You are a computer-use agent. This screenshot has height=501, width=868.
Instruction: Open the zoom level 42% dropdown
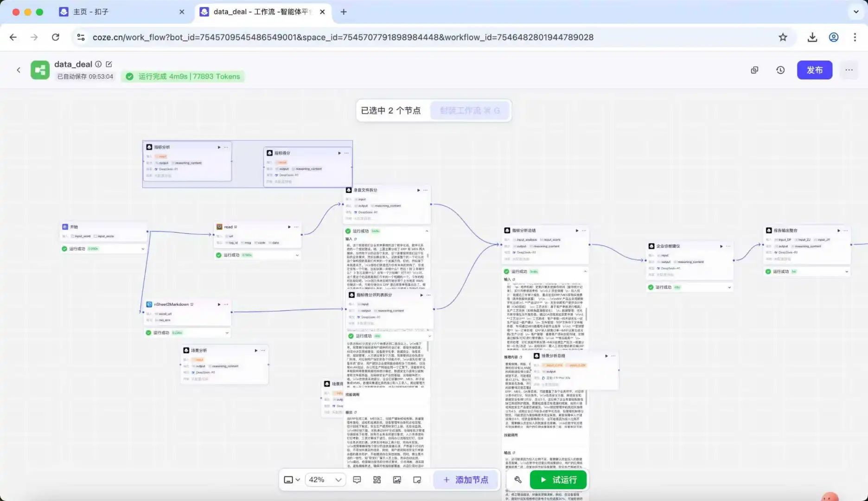(325, 480)
